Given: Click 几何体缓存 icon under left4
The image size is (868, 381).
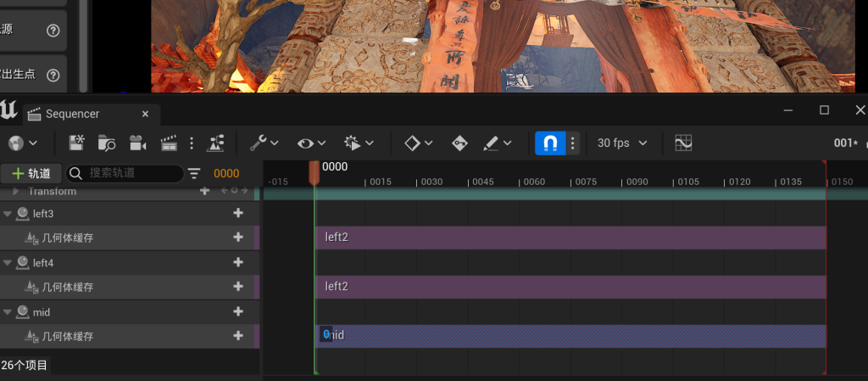Looking at the screenshot, I should (x=31, y=287).
